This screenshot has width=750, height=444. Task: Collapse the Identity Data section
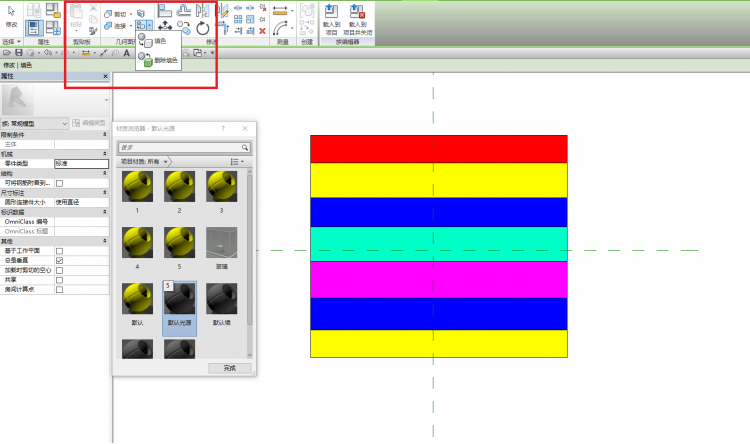point(104,212)
